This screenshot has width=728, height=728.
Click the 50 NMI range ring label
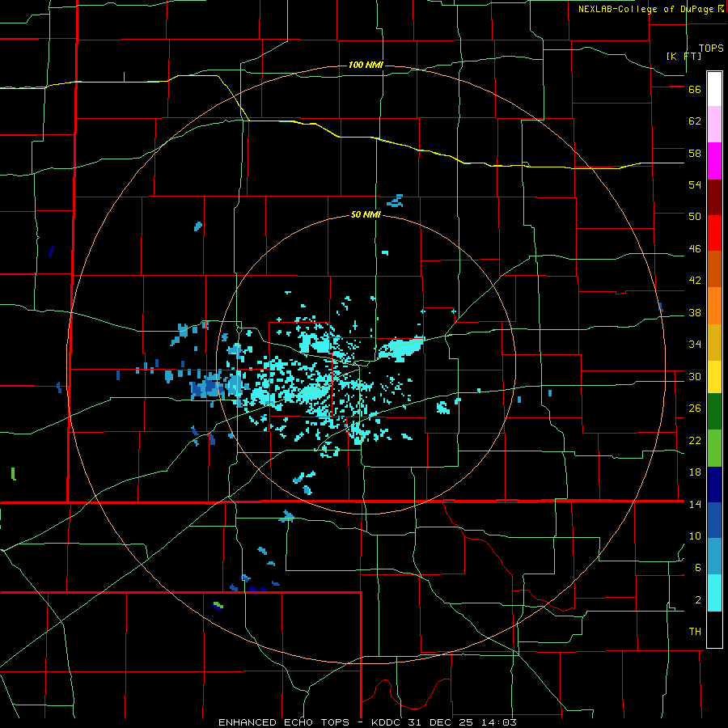366,214
